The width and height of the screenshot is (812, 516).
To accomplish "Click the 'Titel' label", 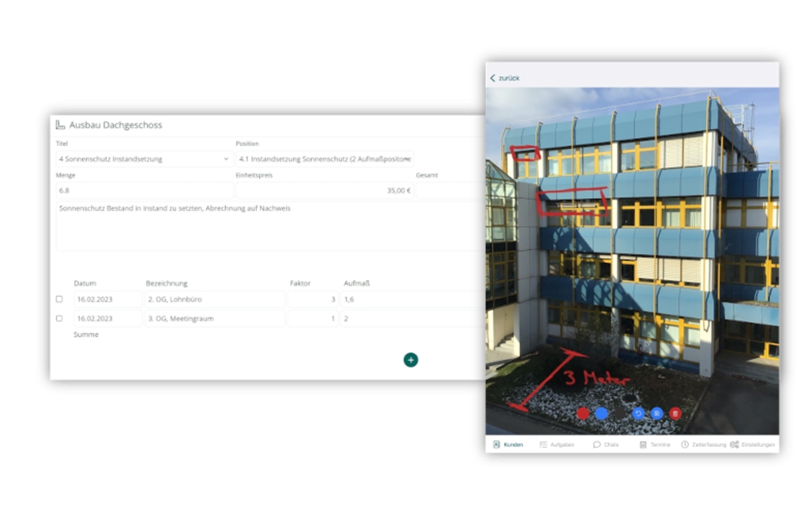I will tap(62, 144).
